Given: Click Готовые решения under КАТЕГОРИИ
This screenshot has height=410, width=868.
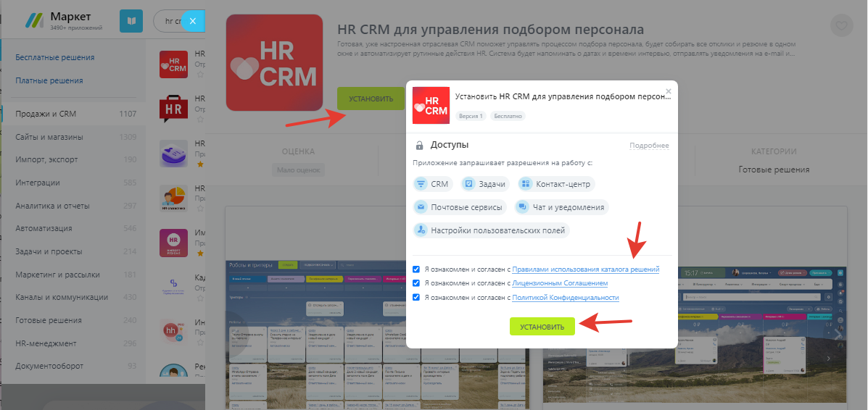Looking at the screenshot, I should [x=774, y=170].
